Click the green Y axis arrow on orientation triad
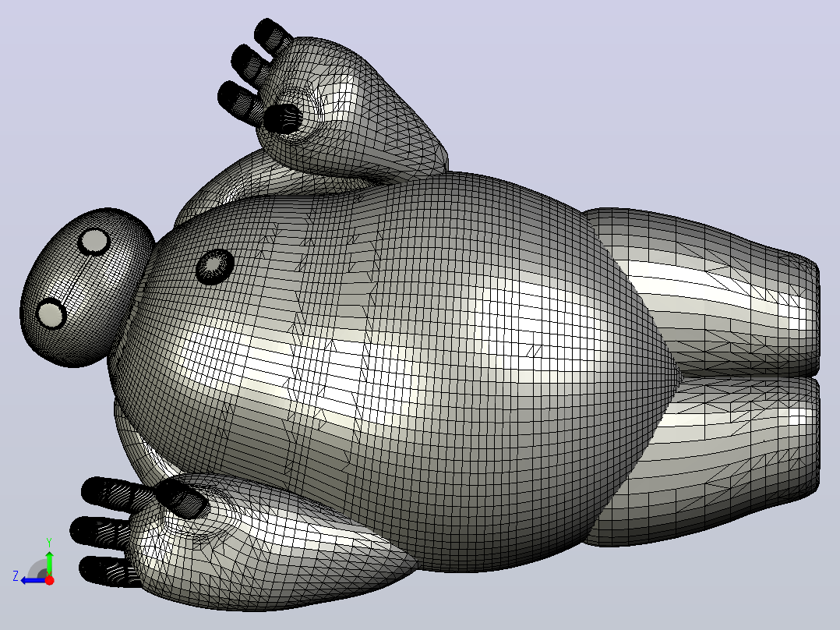Viewport: 840px width, 630px height. coord(49,562)
